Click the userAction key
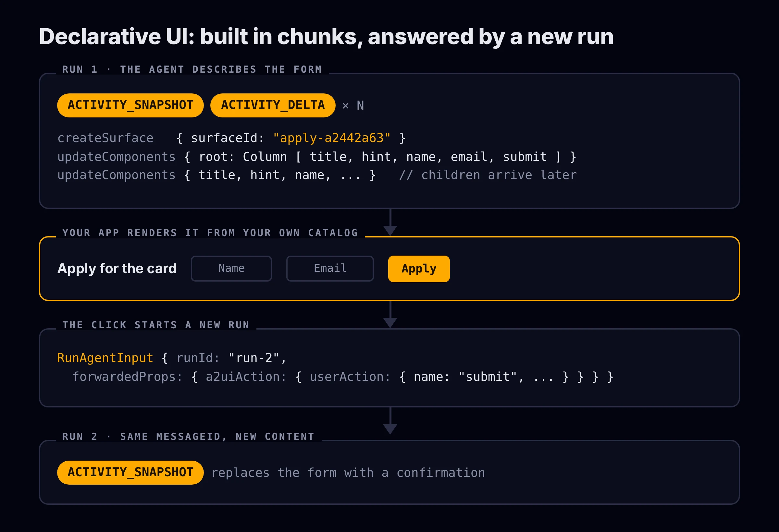The height and width of the screenshot is (532, 779). pos(350,377)
